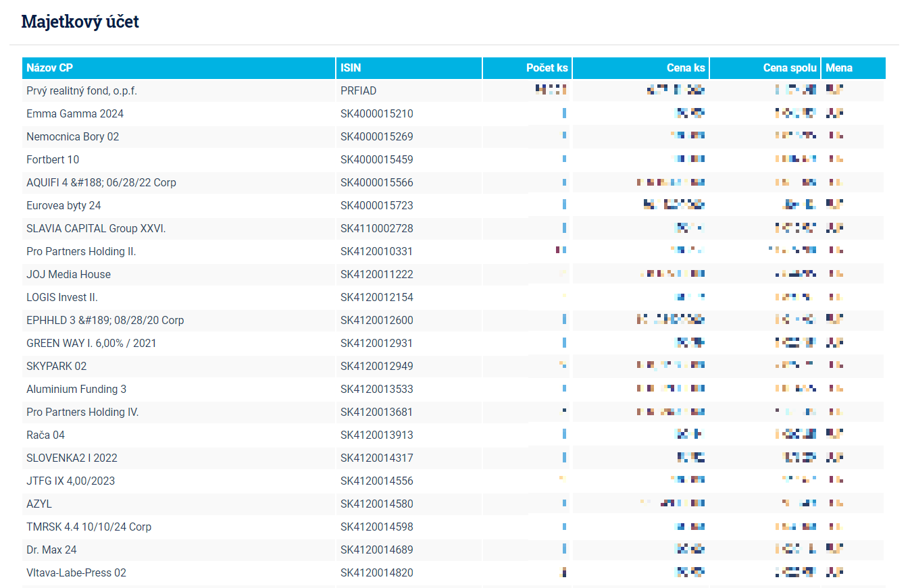Click the ISIN value SK4110002728

[377, 228]
